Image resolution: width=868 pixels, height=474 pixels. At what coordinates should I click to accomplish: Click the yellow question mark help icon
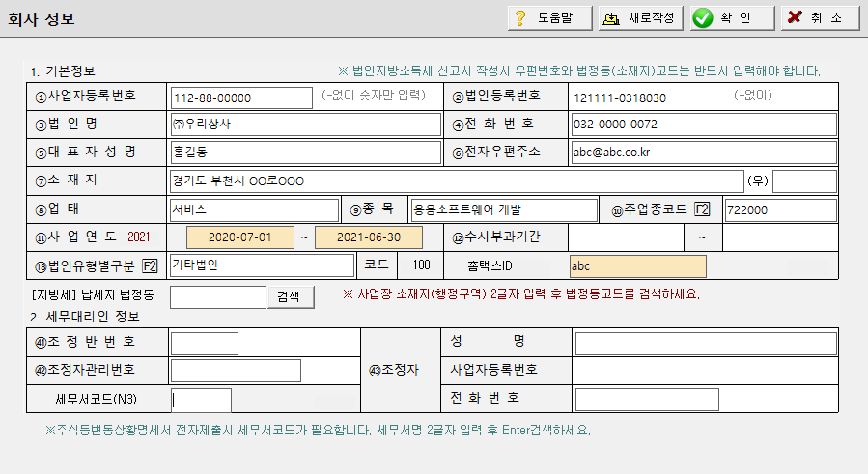(x=520, y=18)
